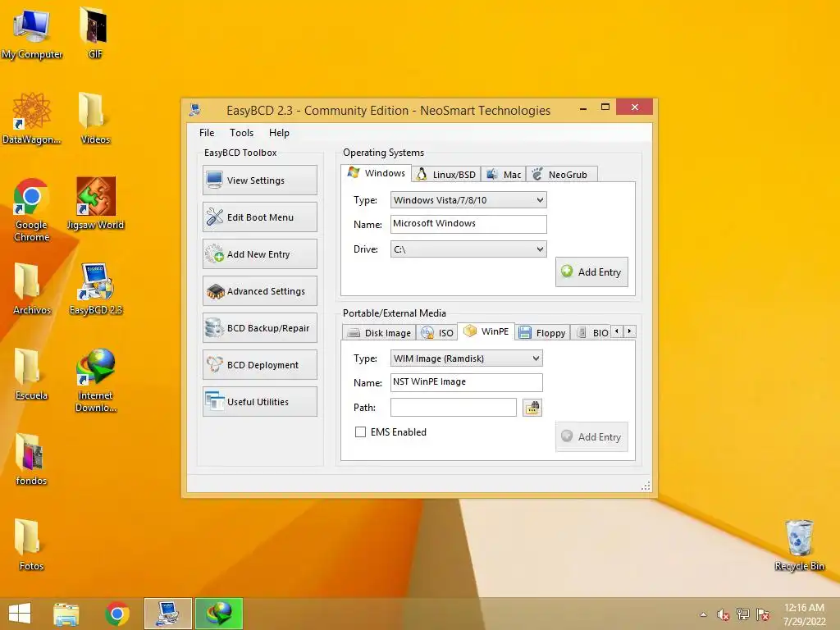Open Chrome from the taskbar
The height and width of the screenshot is (630, 840).
116,614
